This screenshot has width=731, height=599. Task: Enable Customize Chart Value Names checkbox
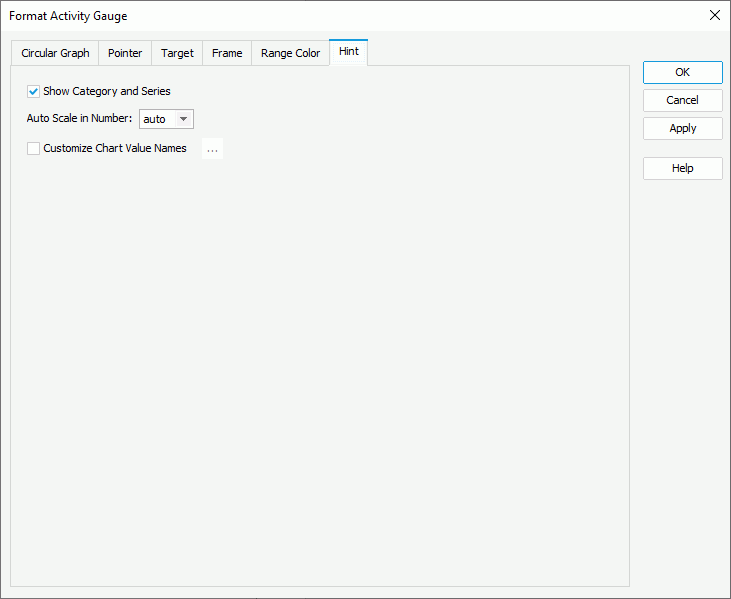33,148
